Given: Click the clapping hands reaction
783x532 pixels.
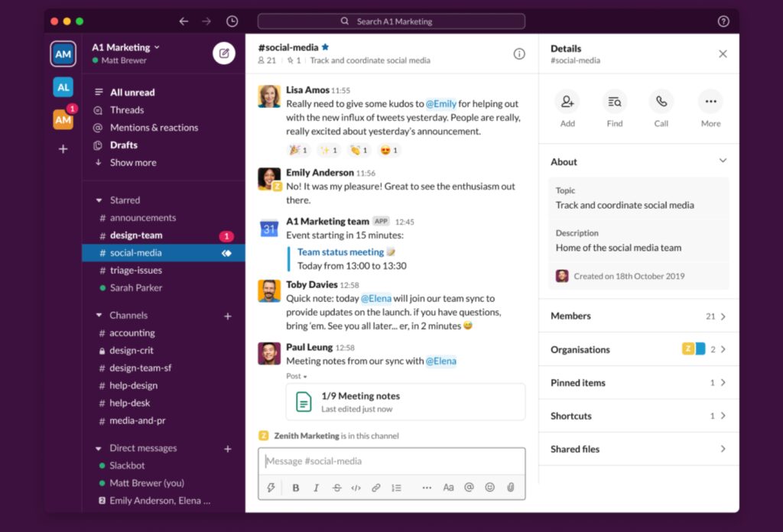Looking at the screenshot, I should [359, 151].
